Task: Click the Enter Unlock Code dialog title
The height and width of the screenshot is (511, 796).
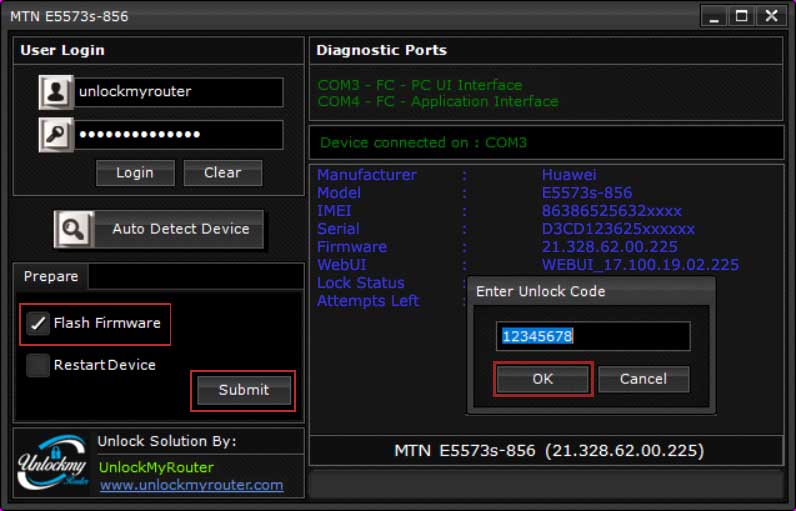Action: [541, 292]
